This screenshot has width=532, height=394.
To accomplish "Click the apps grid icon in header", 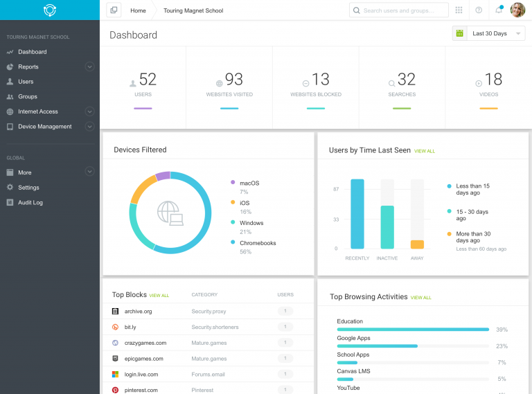I will click(x=459, y=10).
